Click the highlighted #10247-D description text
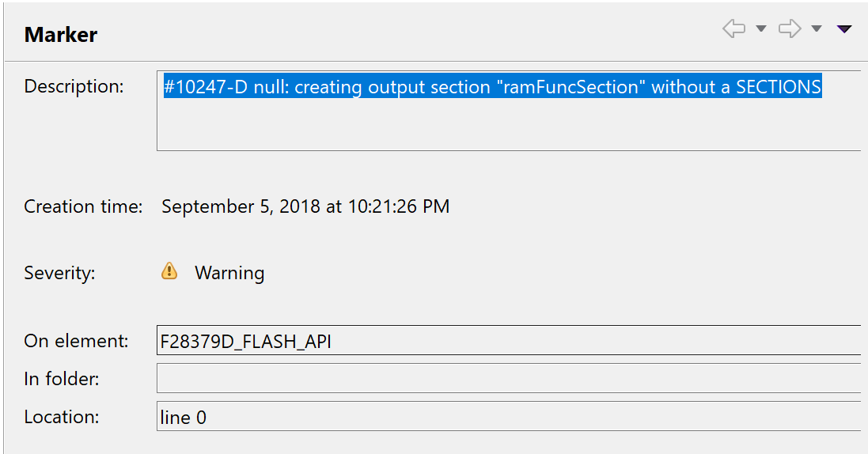868x454 pixels. (492, 87)
